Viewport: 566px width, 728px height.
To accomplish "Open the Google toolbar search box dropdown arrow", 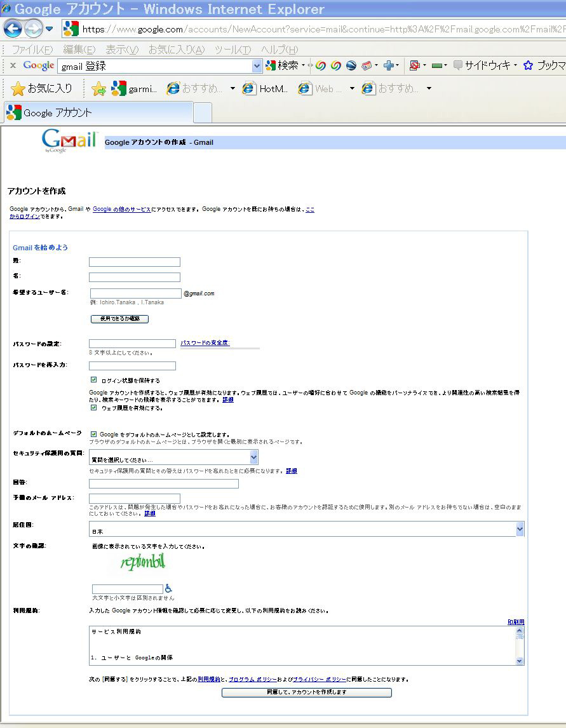I will (257, 66).
